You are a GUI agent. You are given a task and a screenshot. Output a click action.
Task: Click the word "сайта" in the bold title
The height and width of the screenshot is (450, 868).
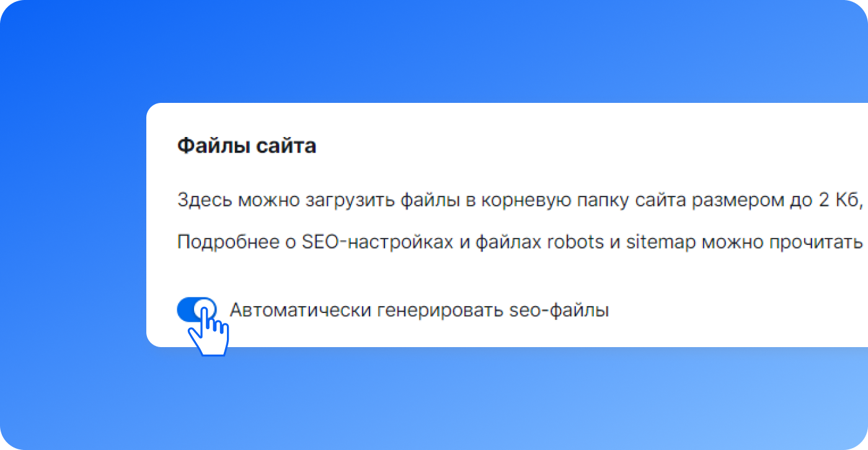point(288,146)
